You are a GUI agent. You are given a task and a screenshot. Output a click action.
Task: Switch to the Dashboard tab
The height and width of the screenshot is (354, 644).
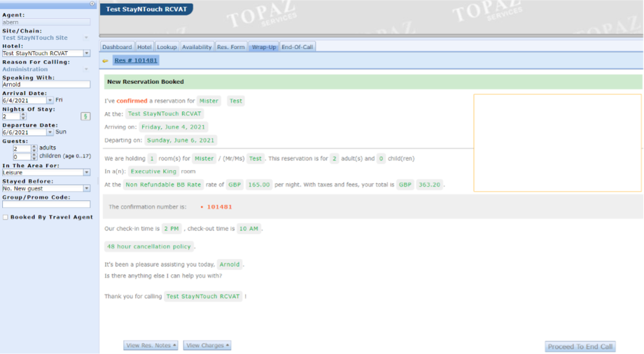(117, 47)
